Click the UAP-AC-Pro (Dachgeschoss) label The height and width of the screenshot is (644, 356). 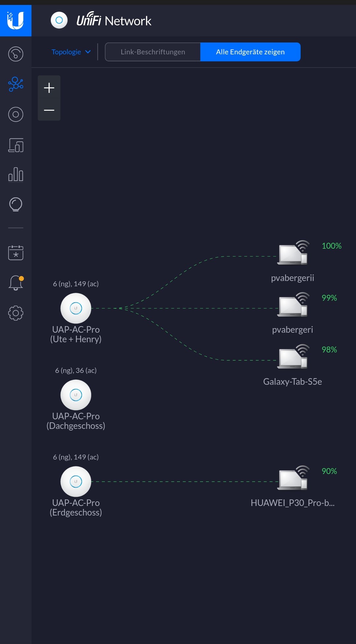[76, 421]
